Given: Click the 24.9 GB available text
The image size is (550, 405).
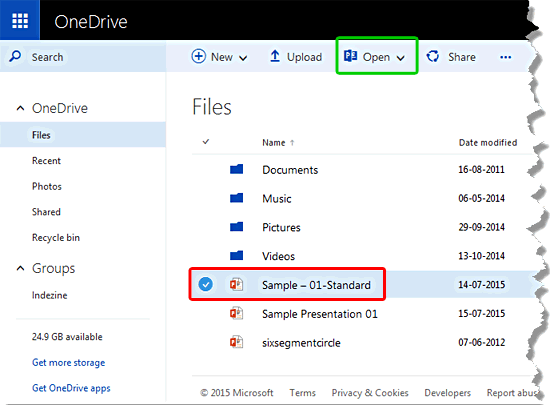Looking at the screenshot, I should (x=67, y=337).
